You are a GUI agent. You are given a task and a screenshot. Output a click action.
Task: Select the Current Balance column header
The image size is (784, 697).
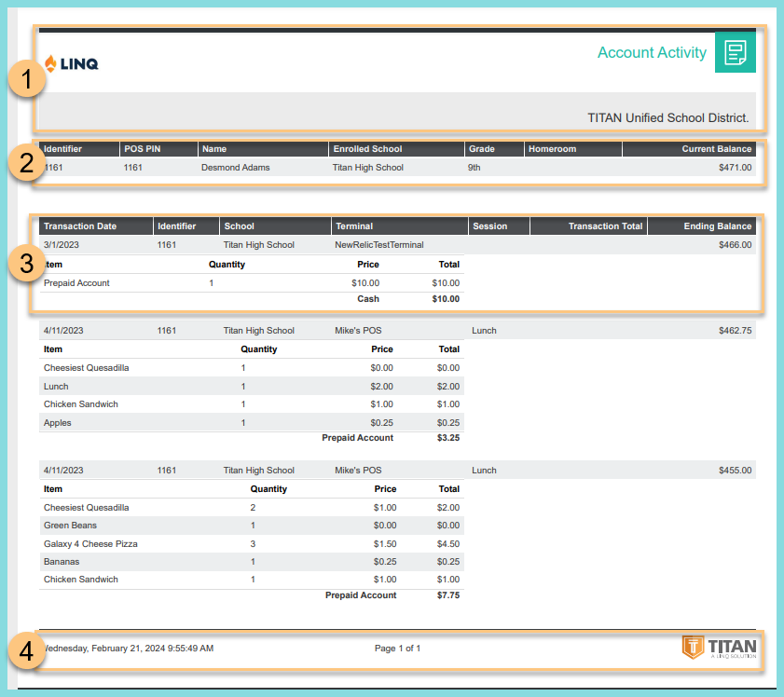click(x=715, y=148)
